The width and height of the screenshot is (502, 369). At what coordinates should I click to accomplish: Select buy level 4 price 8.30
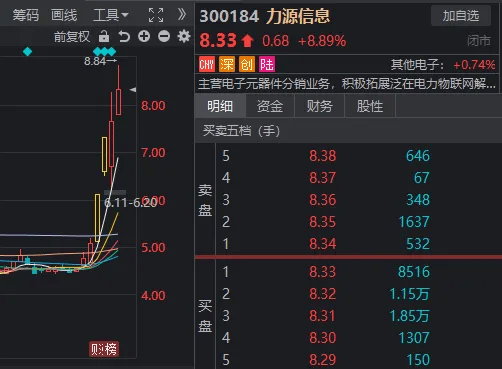coord(322,338)
